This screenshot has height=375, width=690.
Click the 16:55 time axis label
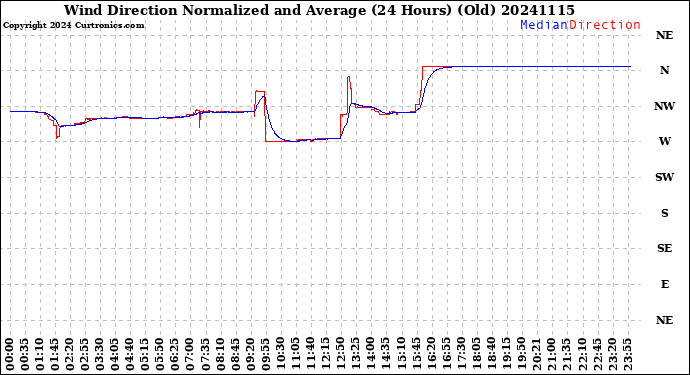pyautogui.click(x=446, y=355)
